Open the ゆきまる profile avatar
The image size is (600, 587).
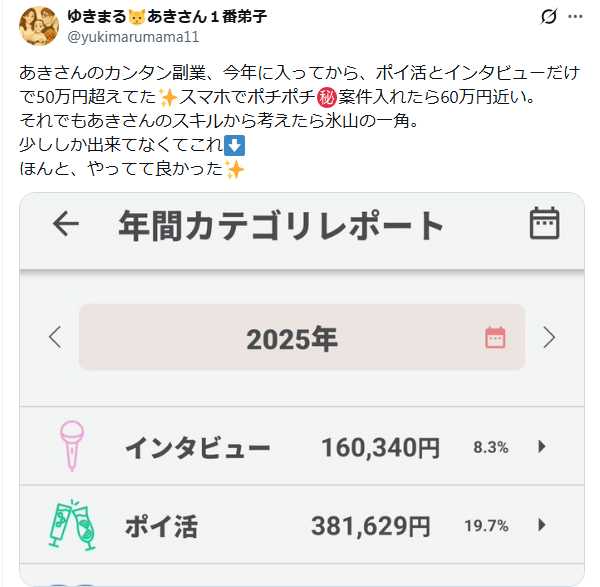[39, 26]
